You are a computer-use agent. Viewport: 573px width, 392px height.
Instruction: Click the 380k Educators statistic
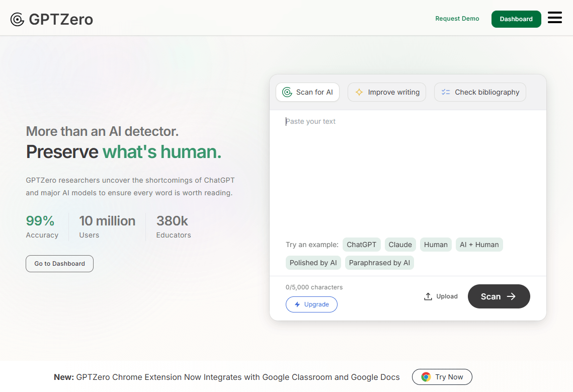(174, 227)
